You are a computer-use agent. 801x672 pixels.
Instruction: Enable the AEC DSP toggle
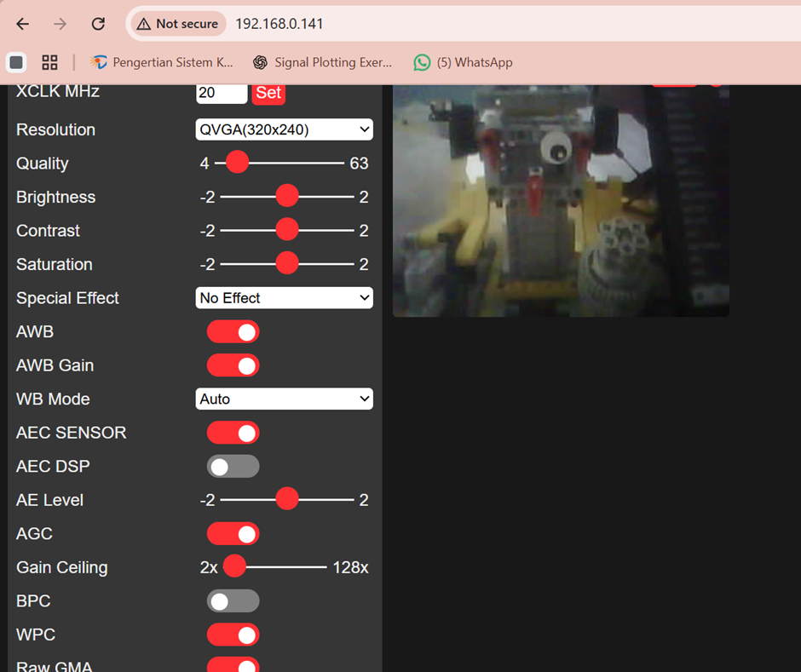233,467
